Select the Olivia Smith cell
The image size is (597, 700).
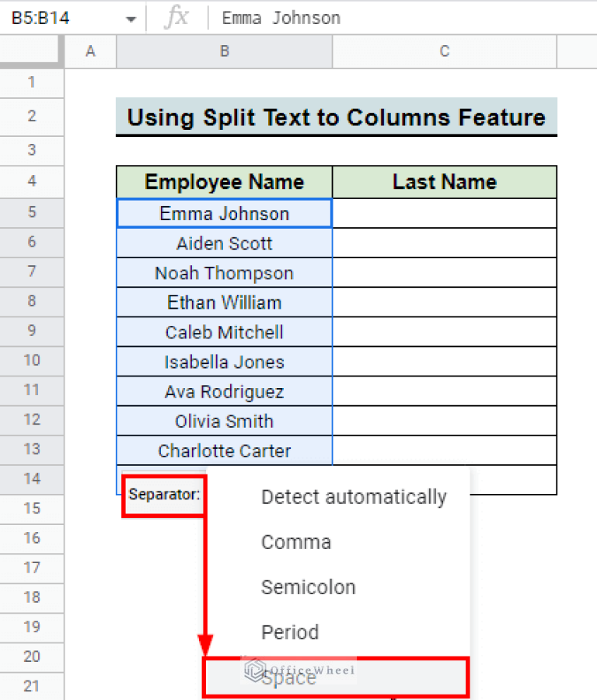[224, 421]
